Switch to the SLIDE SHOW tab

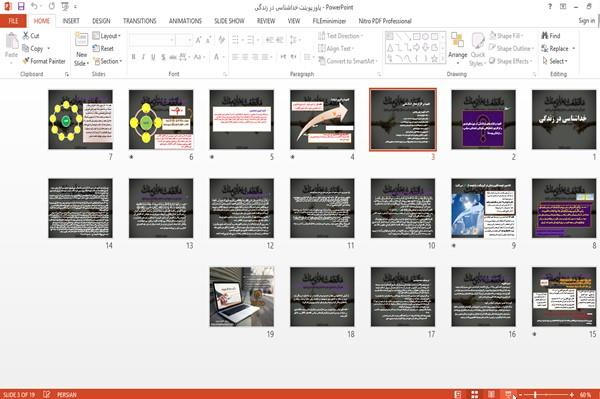pos(229,21)
